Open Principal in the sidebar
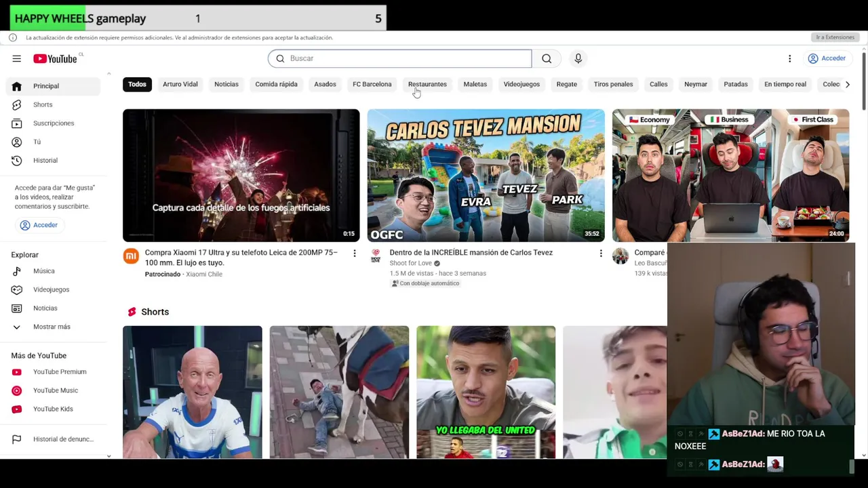The width and height of the screenshot is (868, 488). 54,86
